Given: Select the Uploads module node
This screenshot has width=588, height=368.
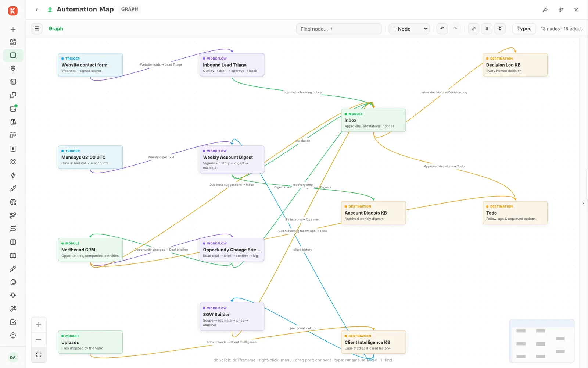Looking at the screenshot, I should pyautogui.click(x=90, y=342).
